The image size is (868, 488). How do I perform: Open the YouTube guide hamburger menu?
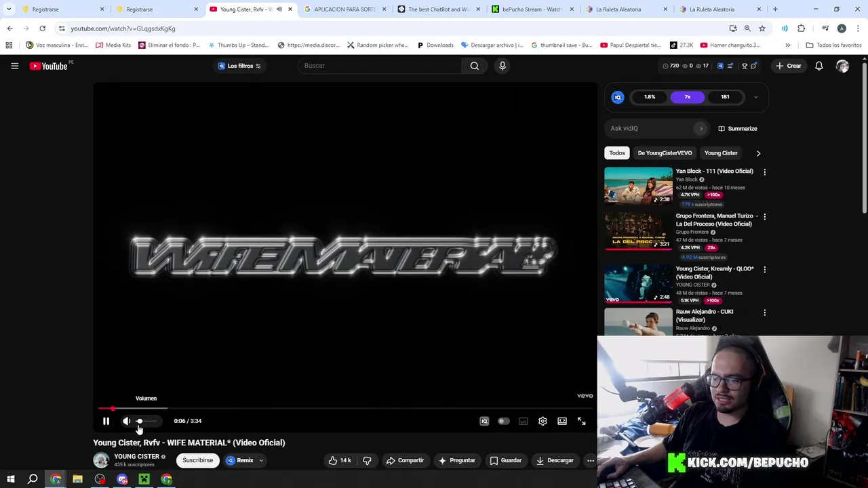pos(14,66)
